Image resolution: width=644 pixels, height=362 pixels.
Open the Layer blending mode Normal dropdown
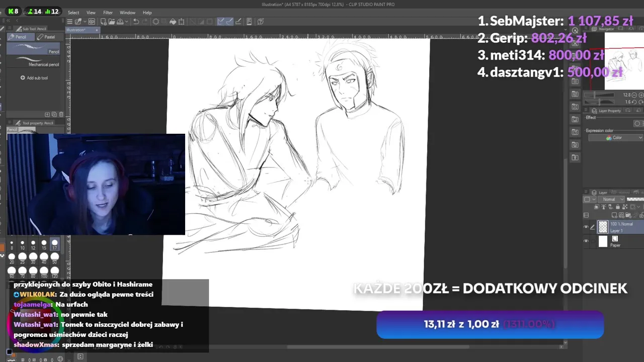pos(611,200)
